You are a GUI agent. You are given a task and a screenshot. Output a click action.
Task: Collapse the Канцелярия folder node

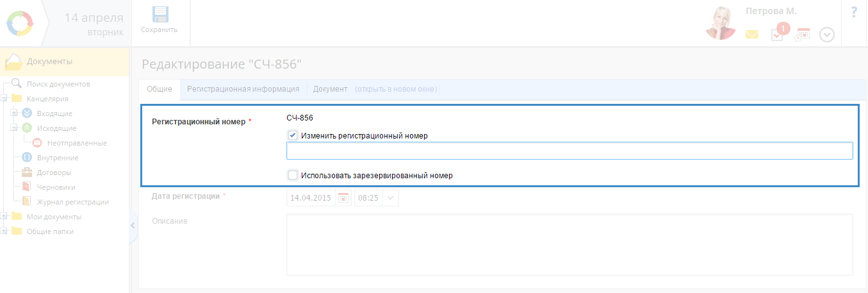[4, 99]
